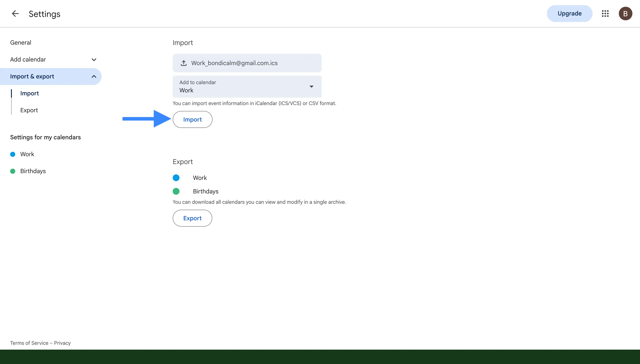Select the Import sub-item in the sidebar
The width and height of the screenshot is (640, 364).
[x=30, y=93]
